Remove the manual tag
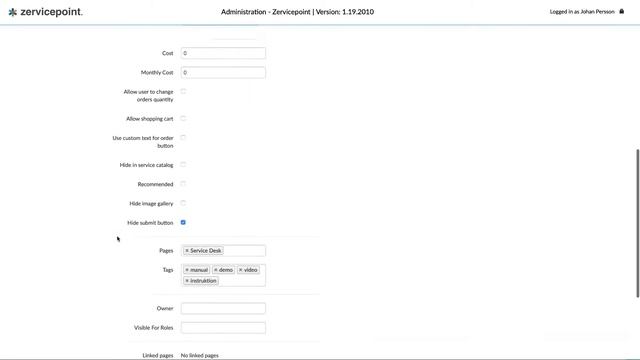The image size is (640, 360). tap(187, 270)
